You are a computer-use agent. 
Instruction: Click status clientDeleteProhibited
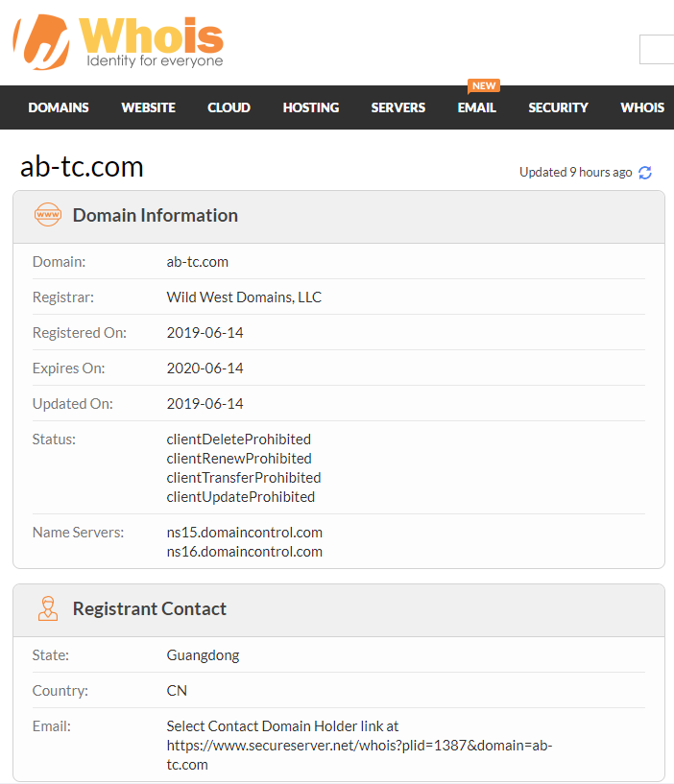[x=239, y=440]
